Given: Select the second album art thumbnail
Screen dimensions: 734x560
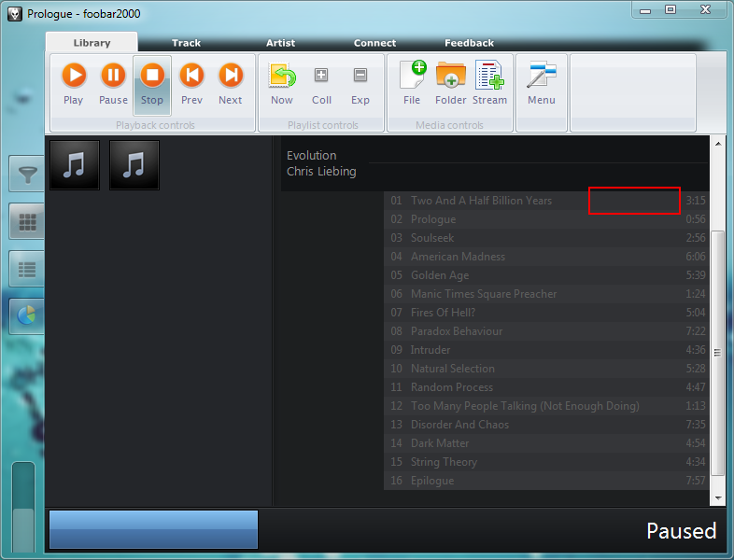Looking at the screenshot, I should click(x=134, y=165).
